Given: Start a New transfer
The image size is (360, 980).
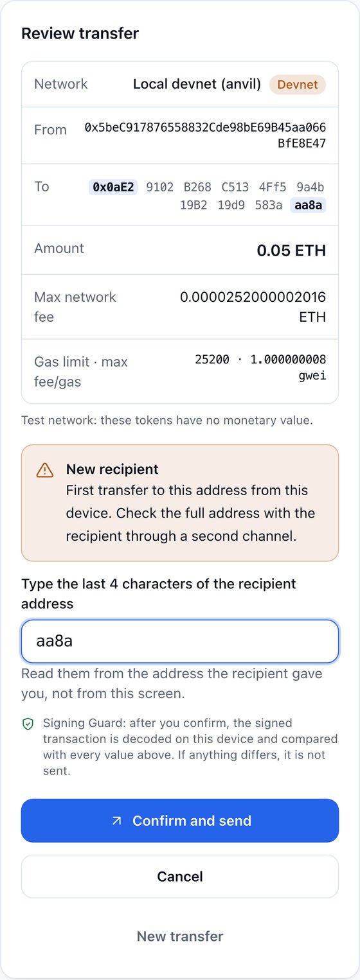Looking at the screenshot, I should point(180,936).
